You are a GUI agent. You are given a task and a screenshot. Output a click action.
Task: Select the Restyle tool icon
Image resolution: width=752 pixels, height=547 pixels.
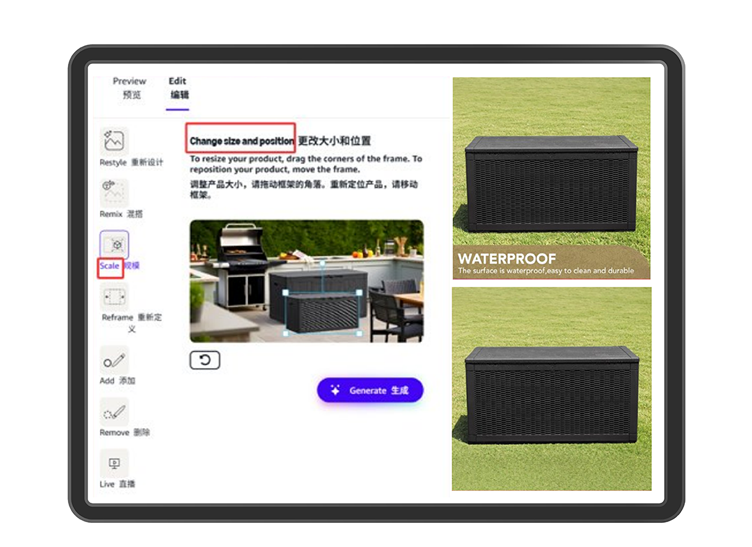point(114,141)
